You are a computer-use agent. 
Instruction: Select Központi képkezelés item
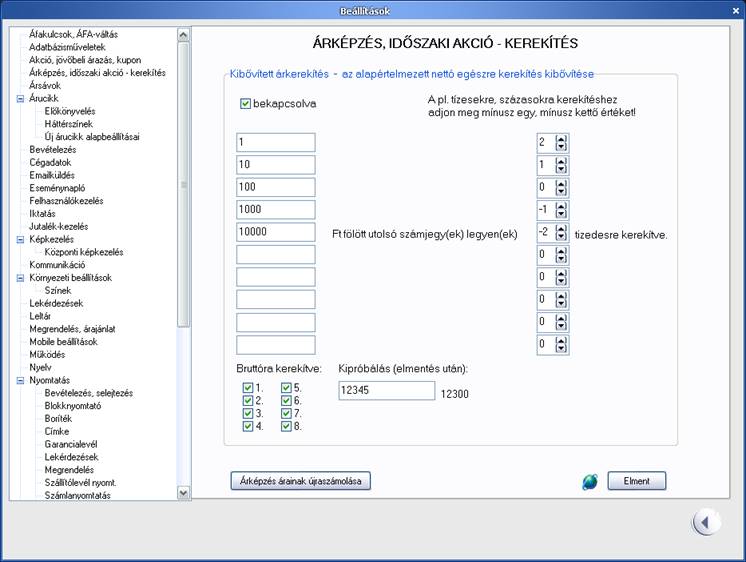click(x=84, y=252)
